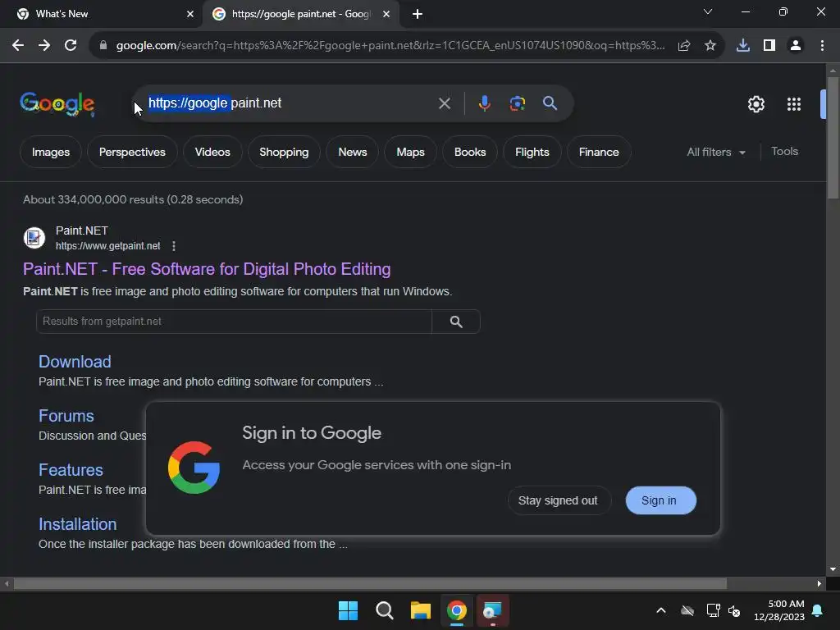
Task: Search by image with Google Lens
Action: [518, 103]
